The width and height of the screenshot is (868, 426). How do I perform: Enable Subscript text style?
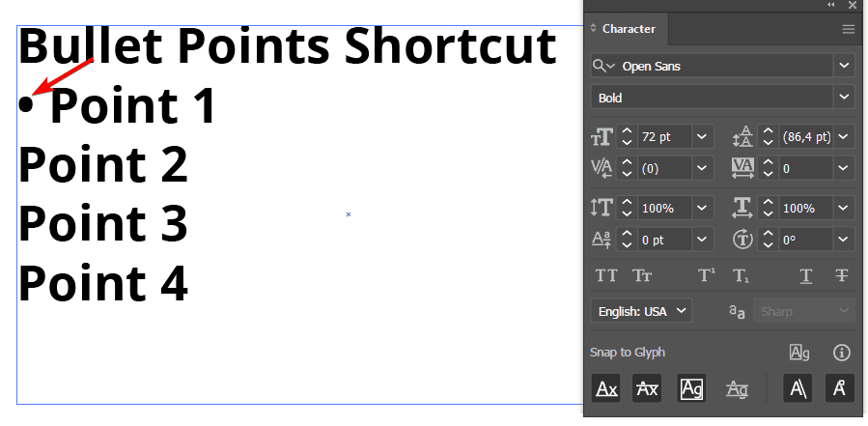point(742,275)
